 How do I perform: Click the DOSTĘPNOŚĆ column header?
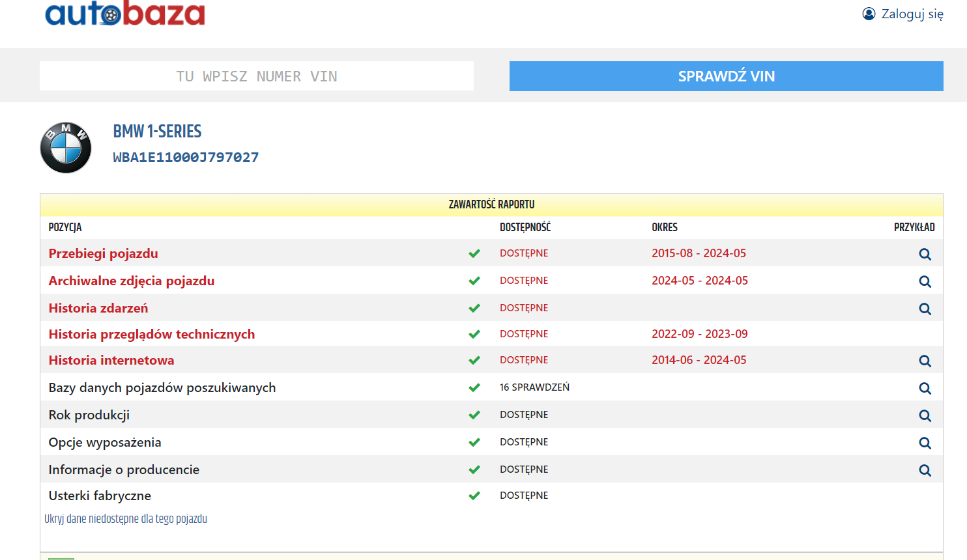click(525, 227)
